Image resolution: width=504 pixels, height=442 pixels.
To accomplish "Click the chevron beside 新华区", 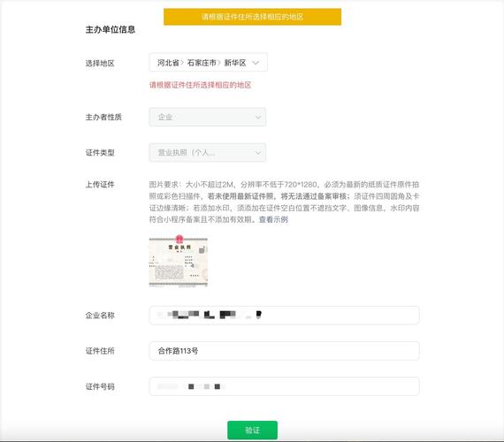I will 256,63.
